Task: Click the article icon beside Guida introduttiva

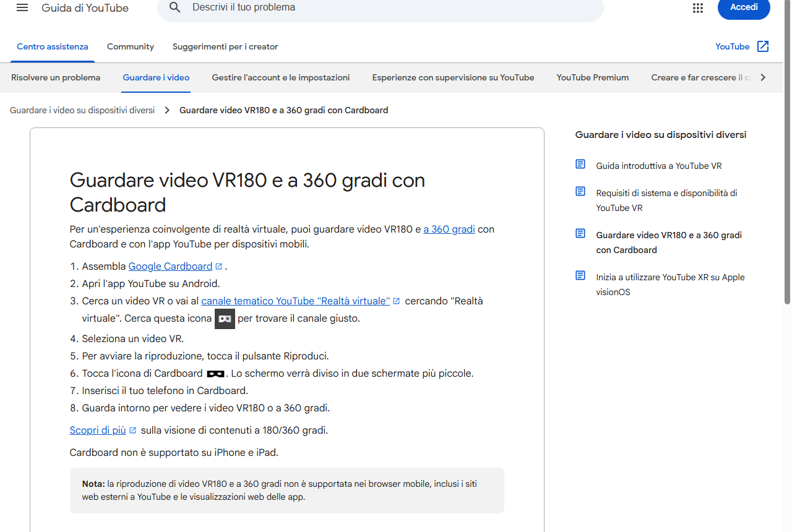Action: click(580, 165)
